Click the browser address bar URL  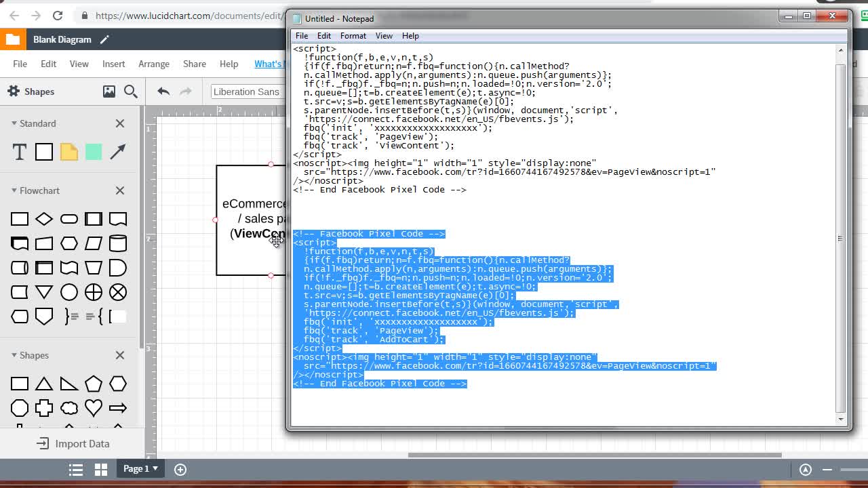[x=189, y=15]
